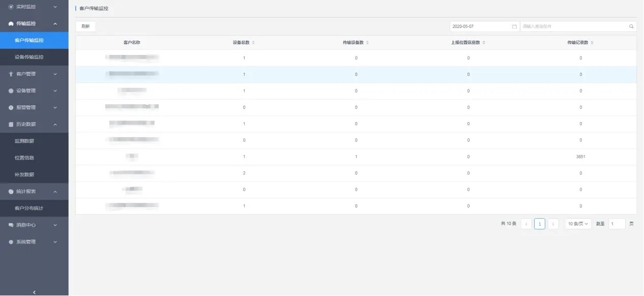The width and height of the screenshot is (644, 296).
Task: Collapse the sidebar with the bottom arrow
Action: pos(34,292)
